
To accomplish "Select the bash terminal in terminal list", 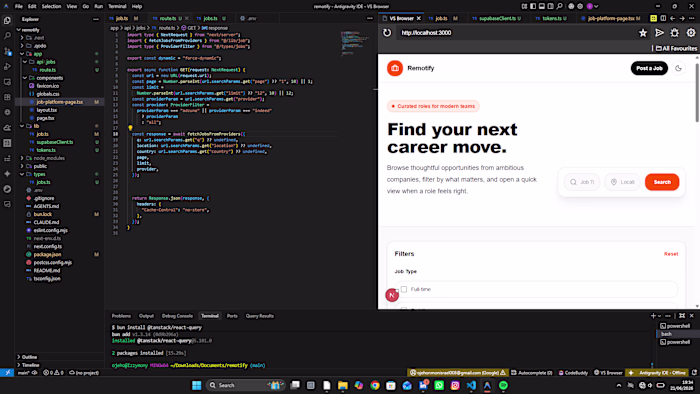I will (x=677, y=334).
